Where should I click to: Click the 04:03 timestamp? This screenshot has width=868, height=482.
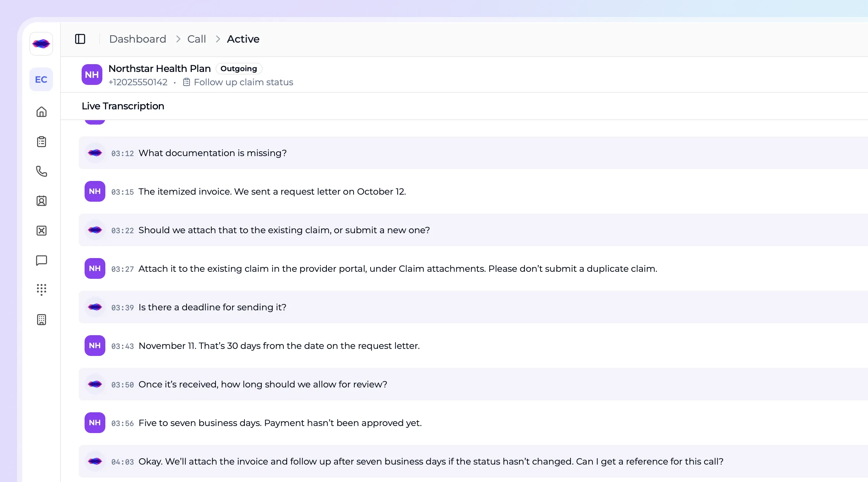(x=122, y=462)
